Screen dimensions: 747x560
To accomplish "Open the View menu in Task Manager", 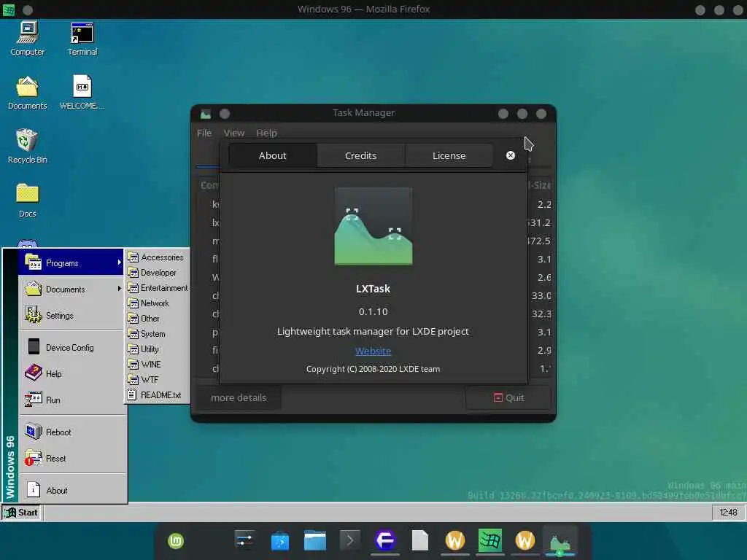I will point(234,133).
